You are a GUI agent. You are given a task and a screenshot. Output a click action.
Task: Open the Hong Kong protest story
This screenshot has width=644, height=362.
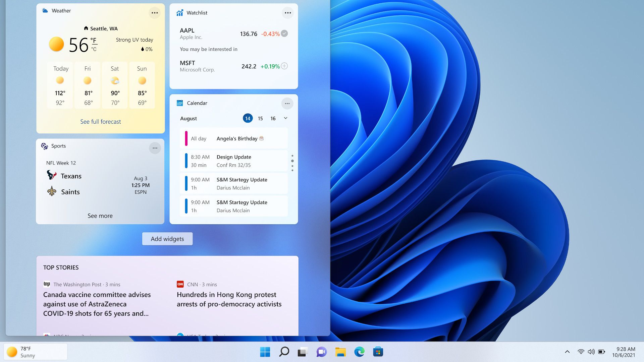(229, 299)
